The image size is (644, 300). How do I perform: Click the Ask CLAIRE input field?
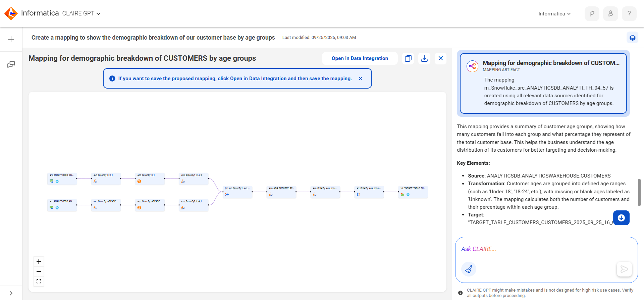[x=546, y=249]
